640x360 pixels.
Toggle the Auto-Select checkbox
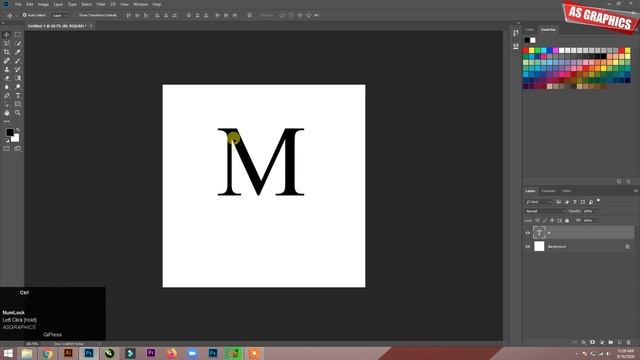[24, 15]
